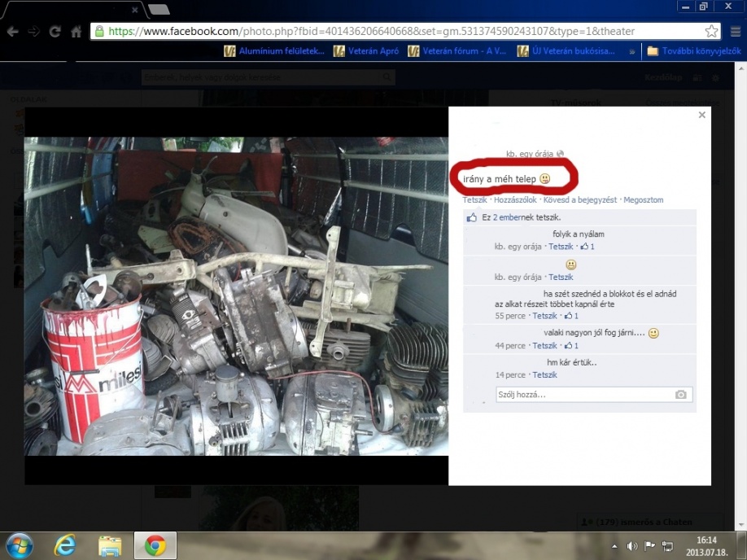The width and height of the screenshot is (747, 560).
Task: Click the motorcycle parts photo
Action: (236, 296)
